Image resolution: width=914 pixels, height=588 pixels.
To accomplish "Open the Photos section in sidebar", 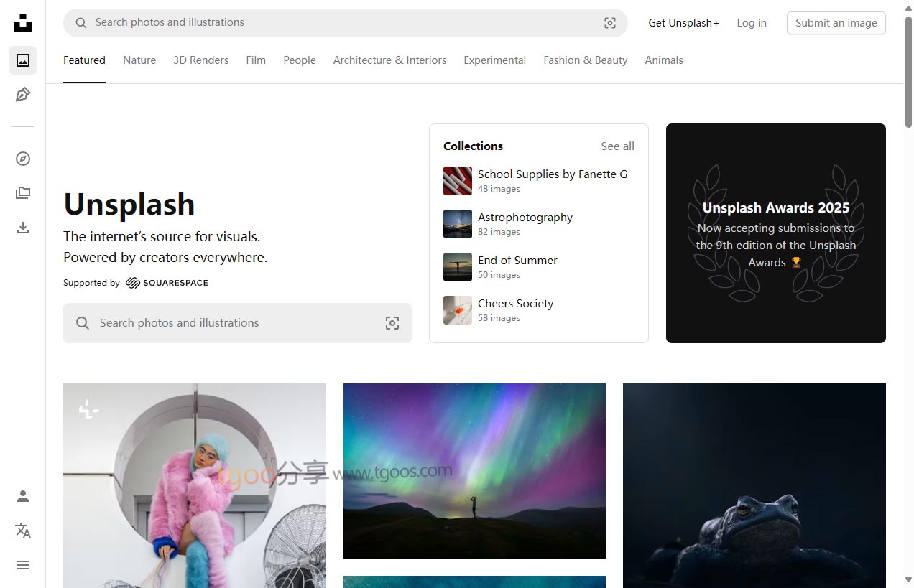I will [x=23, y=60].
